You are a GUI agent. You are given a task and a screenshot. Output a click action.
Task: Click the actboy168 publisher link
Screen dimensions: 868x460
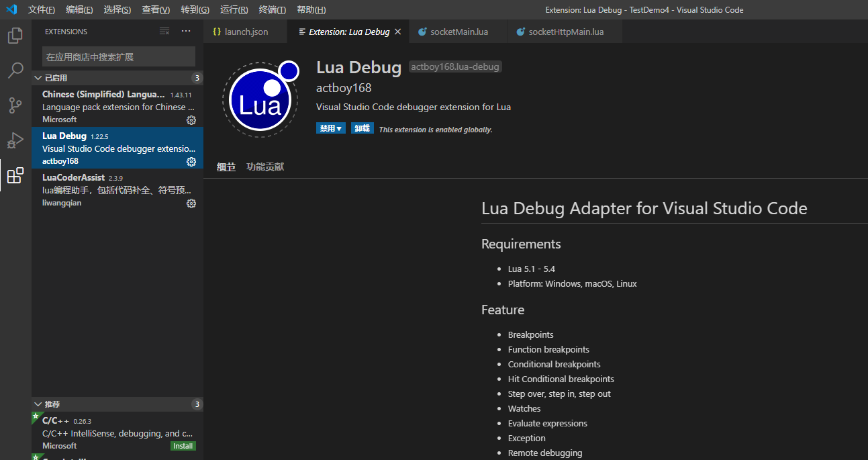344,88
